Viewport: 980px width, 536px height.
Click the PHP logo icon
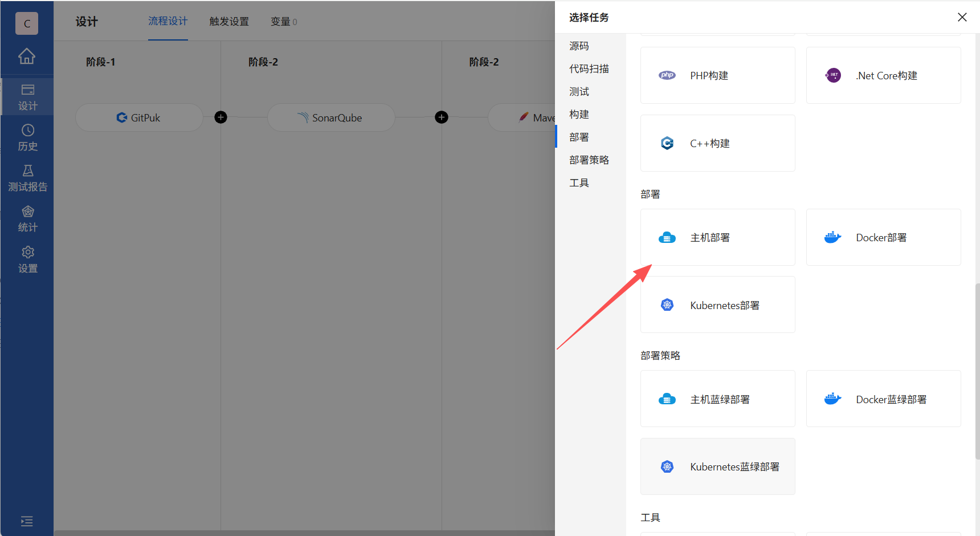click(667, 75)
